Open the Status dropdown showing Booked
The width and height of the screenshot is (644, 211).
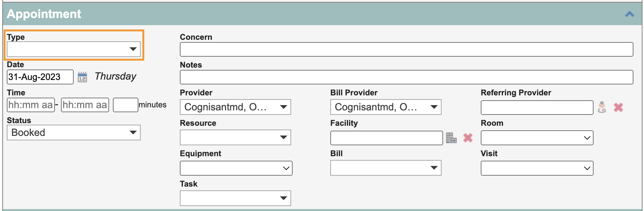click(74, 133)
